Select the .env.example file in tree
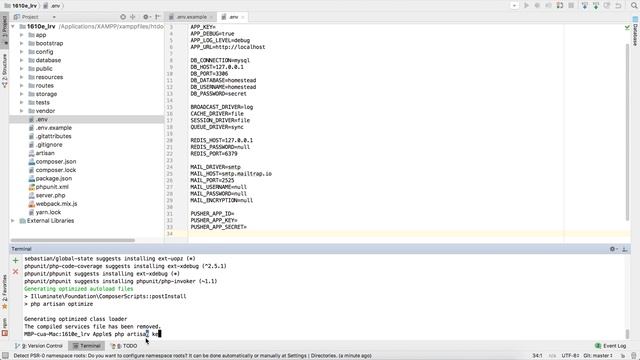 pyautogui.click(x=53, y=128)
